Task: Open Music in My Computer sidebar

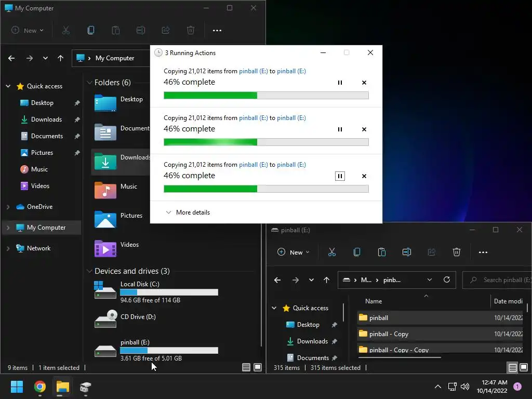Action: (34, 169)
